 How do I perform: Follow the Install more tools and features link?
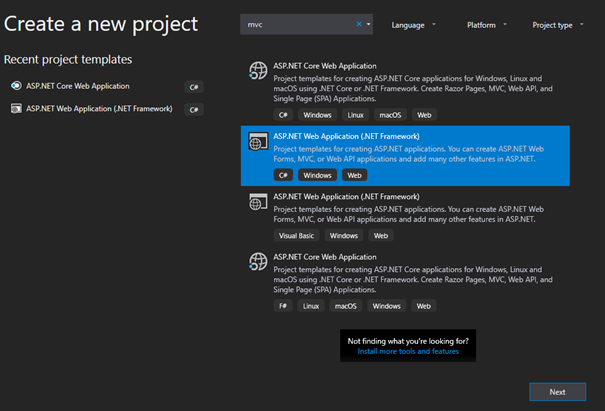[x=408, y=351]
